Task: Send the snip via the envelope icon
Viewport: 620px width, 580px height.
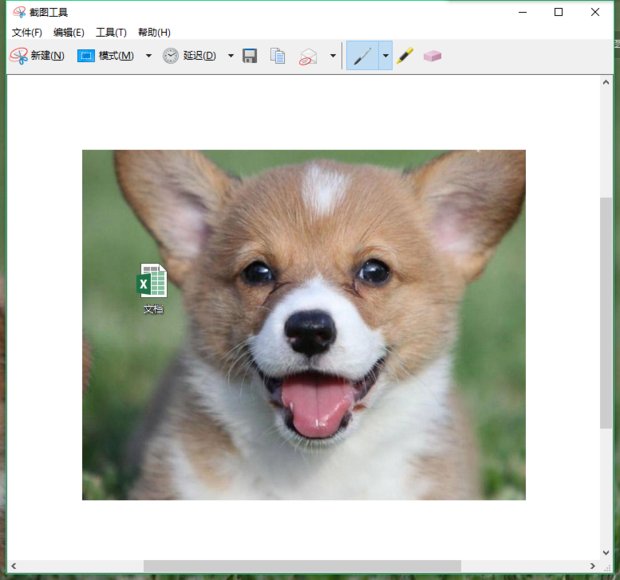Action: tap(308, 56)
